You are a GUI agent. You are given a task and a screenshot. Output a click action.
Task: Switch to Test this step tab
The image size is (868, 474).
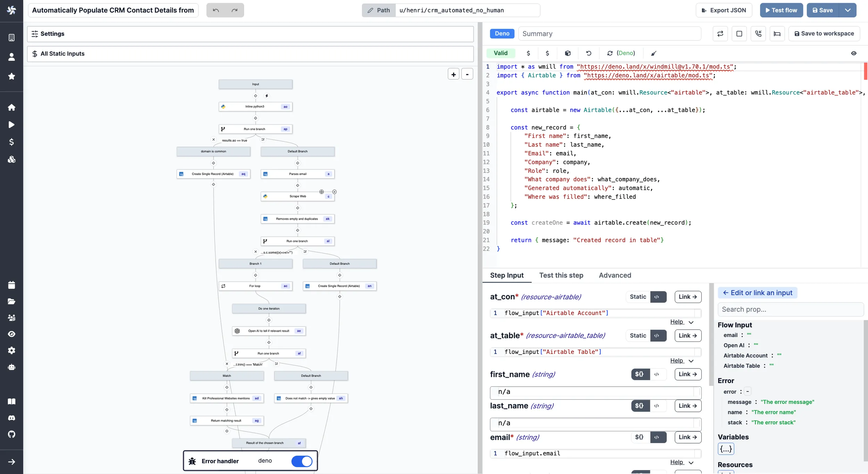561,275
